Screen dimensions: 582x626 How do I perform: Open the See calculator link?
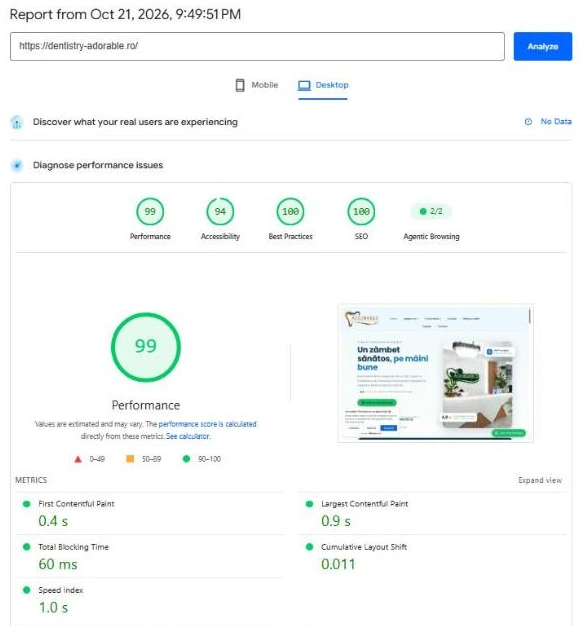pos(188,436)
